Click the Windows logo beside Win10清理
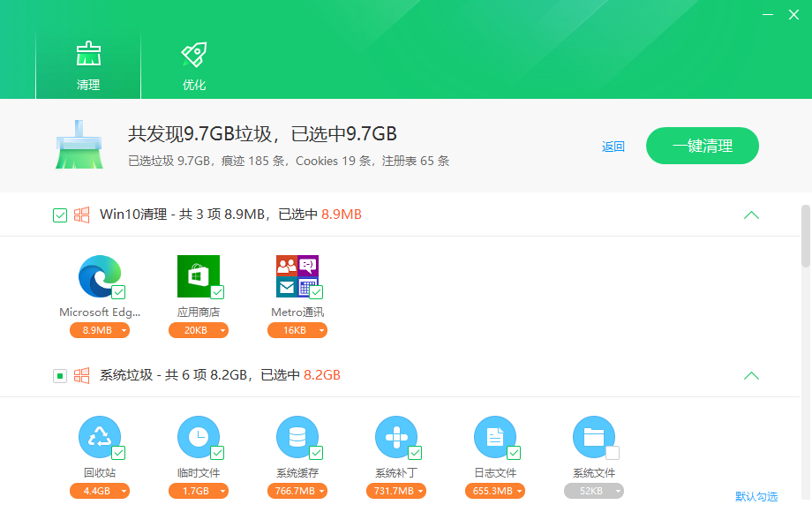This screenshot has width=812, height=512. tap(81, 215)
